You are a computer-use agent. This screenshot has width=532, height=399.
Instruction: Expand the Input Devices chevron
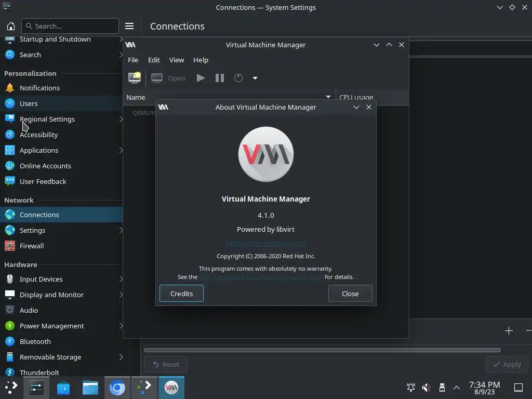pyautogui.click(x=121, y=279)
